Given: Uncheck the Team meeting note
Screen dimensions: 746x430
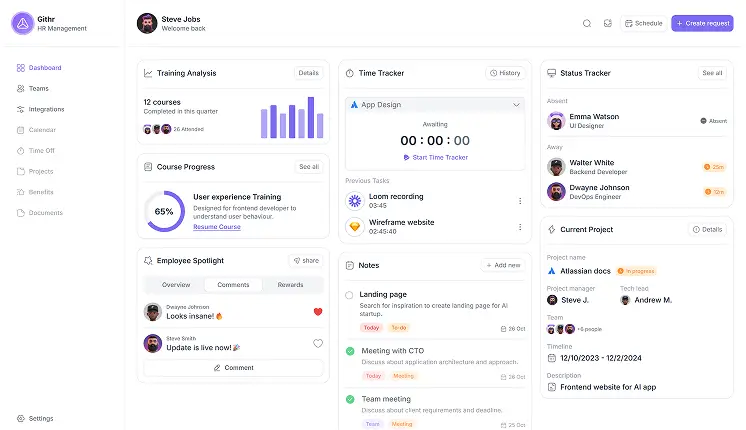Looking at the screenshot, I should [350, 399].
